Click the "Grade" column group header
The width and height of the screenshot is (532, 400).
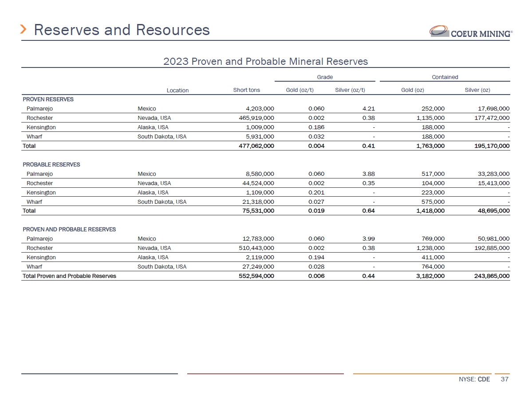point(325,77)
